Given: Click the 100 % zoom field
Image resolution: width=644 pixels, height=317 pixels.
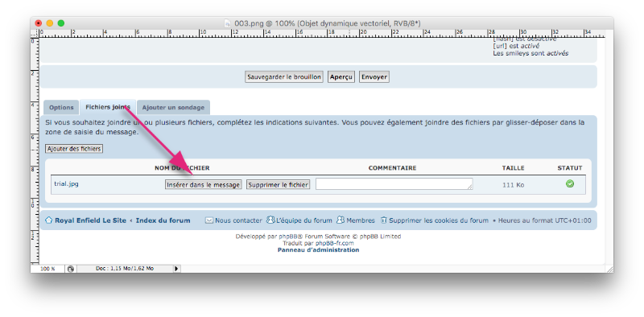Looking at the screenshot, I should (47, 269).
